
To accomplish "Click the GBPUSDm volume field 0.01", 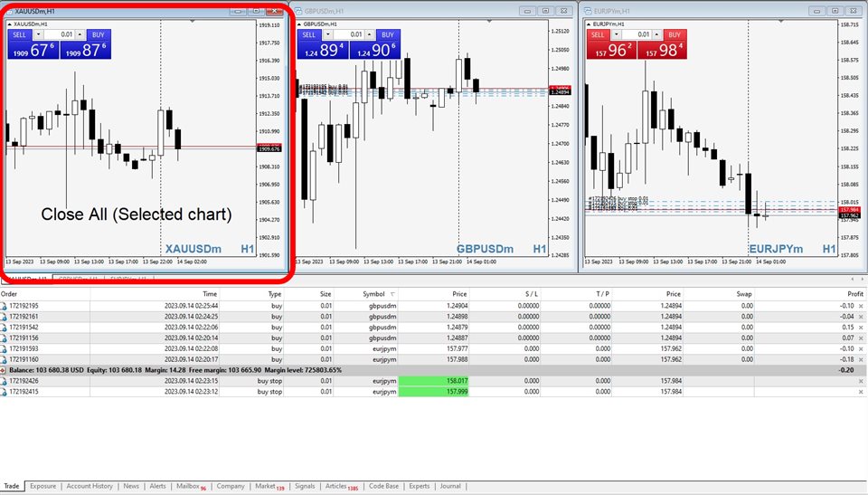I will (349, 34).
